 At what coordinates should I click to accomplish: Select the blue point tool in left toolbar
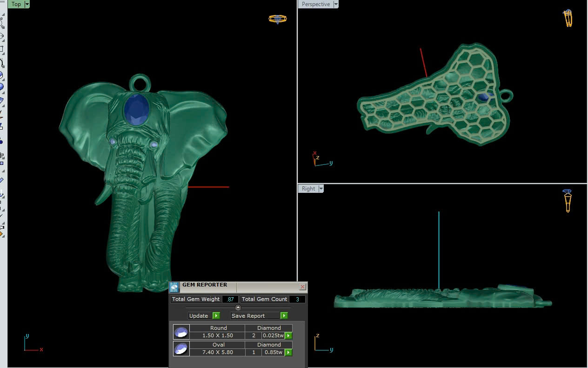(1, 142)
